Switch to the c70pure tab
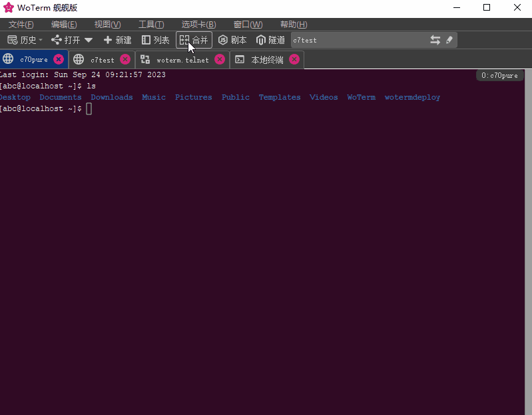The width and height of the screenshot is (532, 415). pos(34,60)
